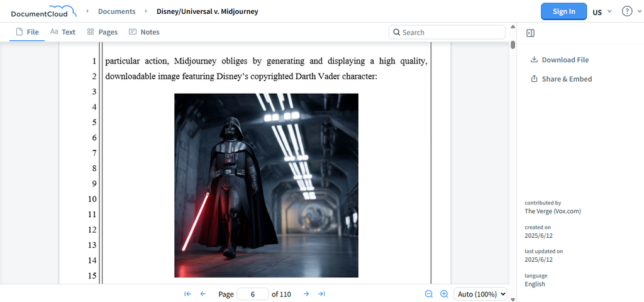Screen dimensions: 644x302
Task: Go to the first page
Action: click(187, 294)
